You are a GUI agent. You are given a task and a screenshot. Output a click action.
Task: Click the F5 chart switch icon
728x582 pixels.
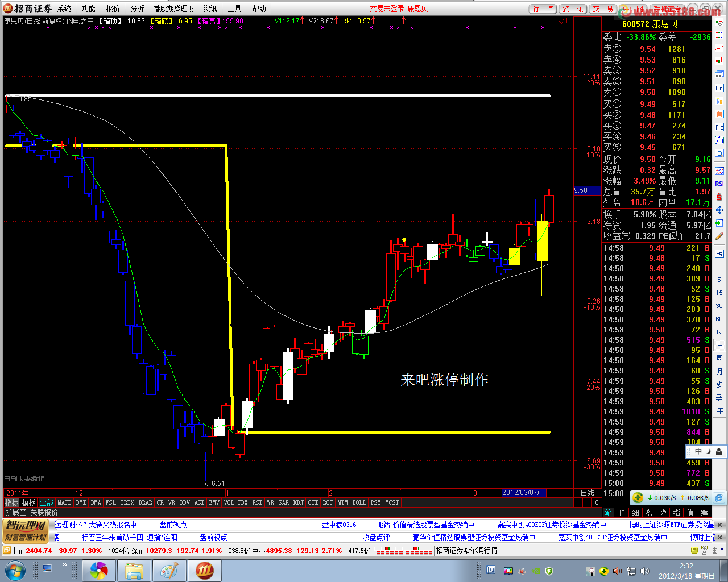719,254
